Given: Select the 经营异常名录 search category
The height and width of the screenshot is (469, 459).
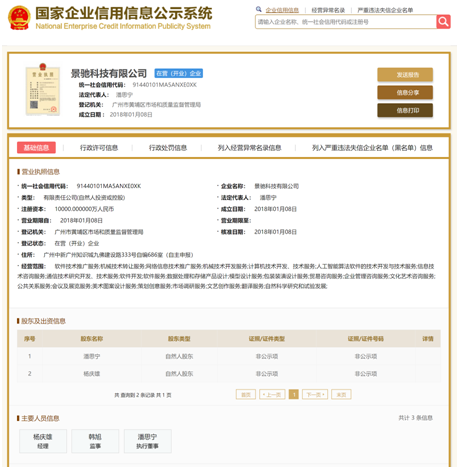Looking at the screenshot, I should click(328, 10).
